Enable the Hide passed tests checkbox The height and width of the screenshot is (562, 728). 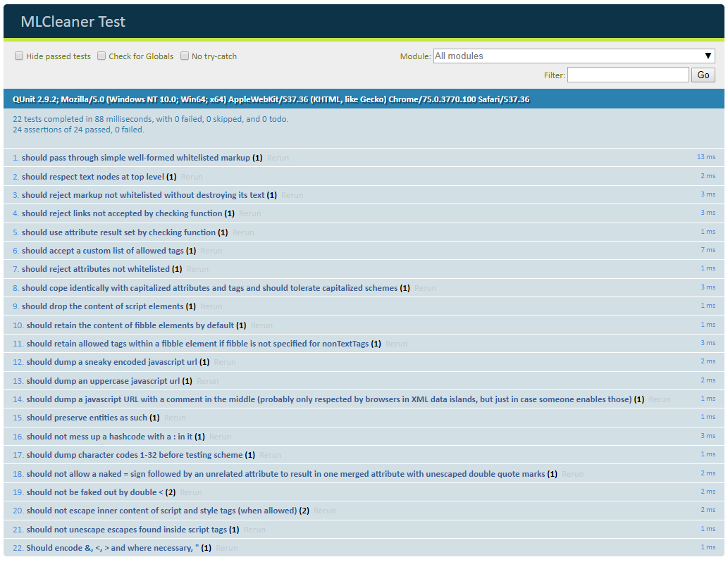pos(19,56)
